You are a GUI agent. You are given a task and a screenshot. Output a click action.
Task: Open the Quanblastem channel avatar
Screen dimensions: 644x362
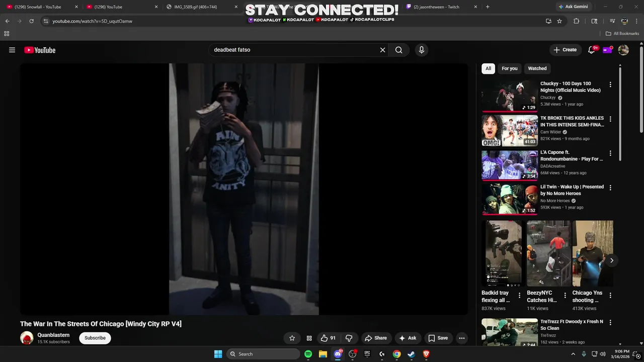[27, 338]
